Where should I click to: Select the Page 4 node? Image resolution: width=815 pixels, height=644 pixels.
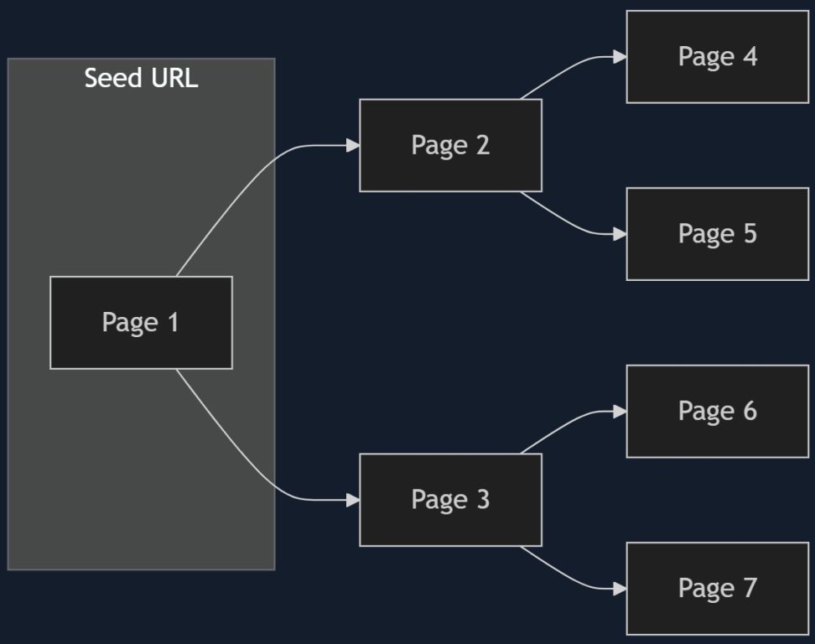pos(717,57)
